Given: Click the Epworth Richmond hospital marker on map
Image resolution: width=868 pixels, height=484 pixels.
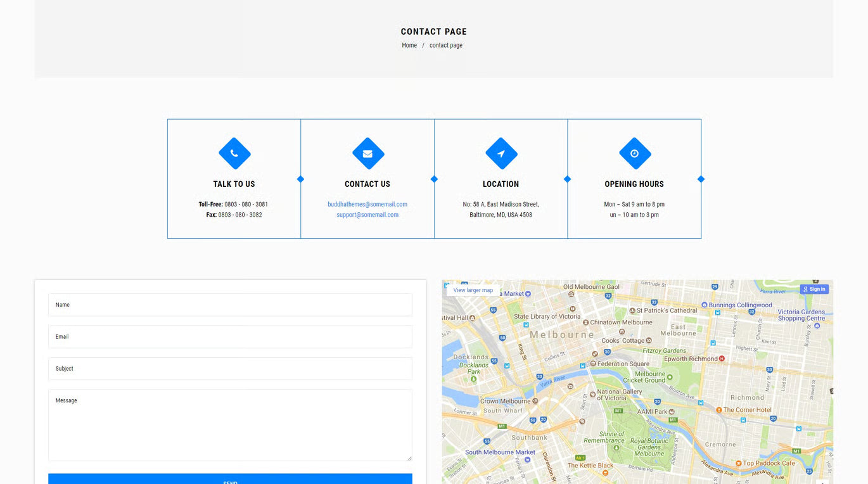Looking at the screenshot, I should pyautogui.click(x=721, y=359).
